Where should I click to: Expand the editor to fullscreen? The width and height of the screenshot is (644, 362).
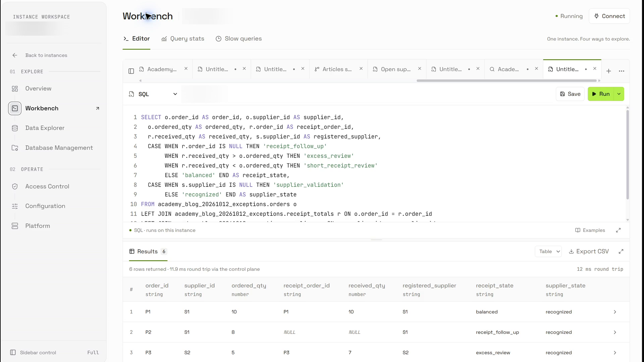(618, 230)
